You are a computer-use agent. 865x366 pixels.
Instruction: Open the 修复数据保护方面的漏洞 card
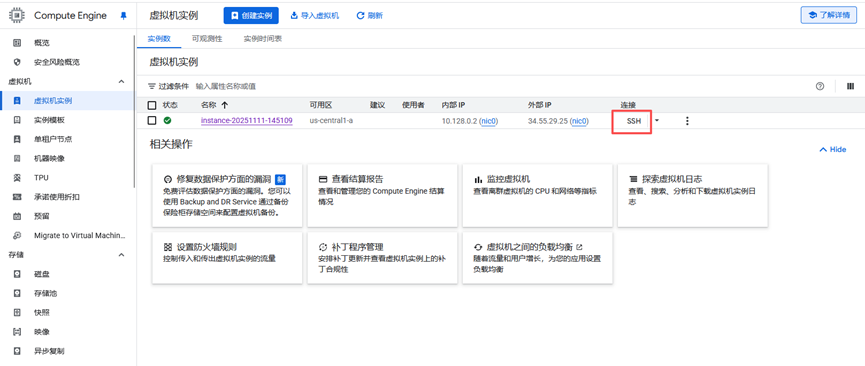227,195
